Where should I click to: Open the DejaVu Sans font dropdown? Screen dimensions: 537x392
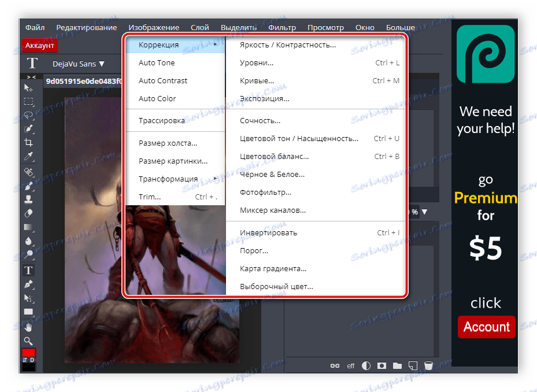pos(79,64)
